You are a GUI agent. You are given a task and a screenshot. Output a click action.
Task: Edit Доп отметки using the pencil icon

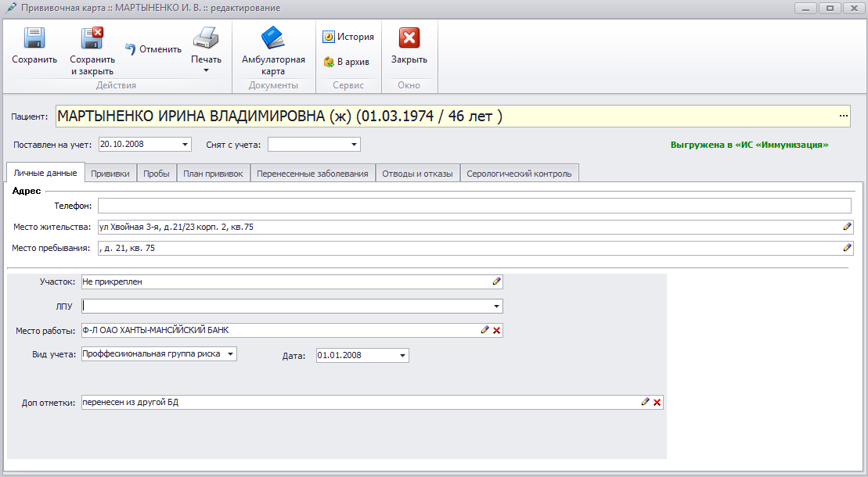pyautogui.click(x=645, y=402)
